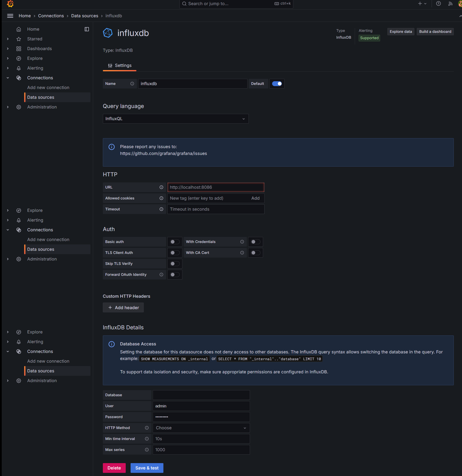Click the Grafana logo
462x476 pixels.
pyautogui.click(x=10, y=4)
